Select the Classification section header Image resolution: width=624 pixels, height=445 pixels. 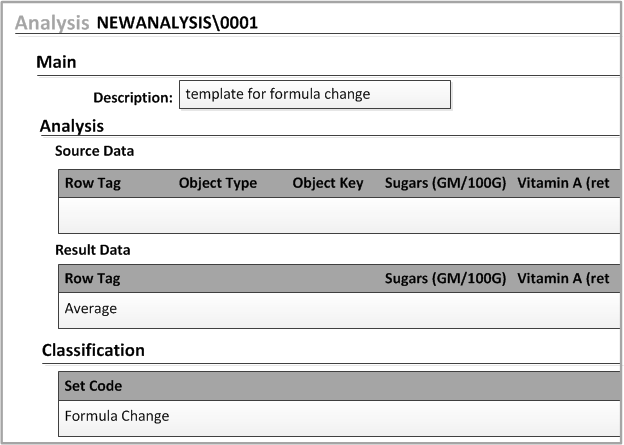[93, 350]
